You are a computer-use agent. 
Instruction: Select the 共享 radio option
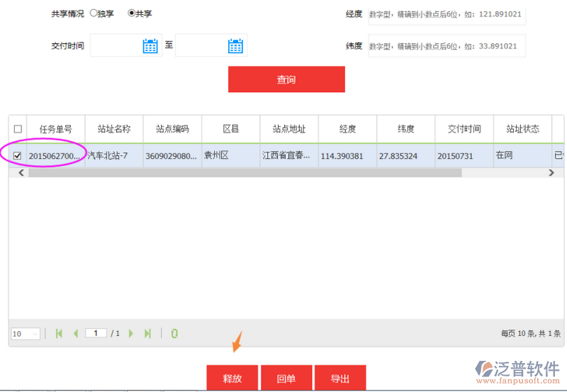131,13
